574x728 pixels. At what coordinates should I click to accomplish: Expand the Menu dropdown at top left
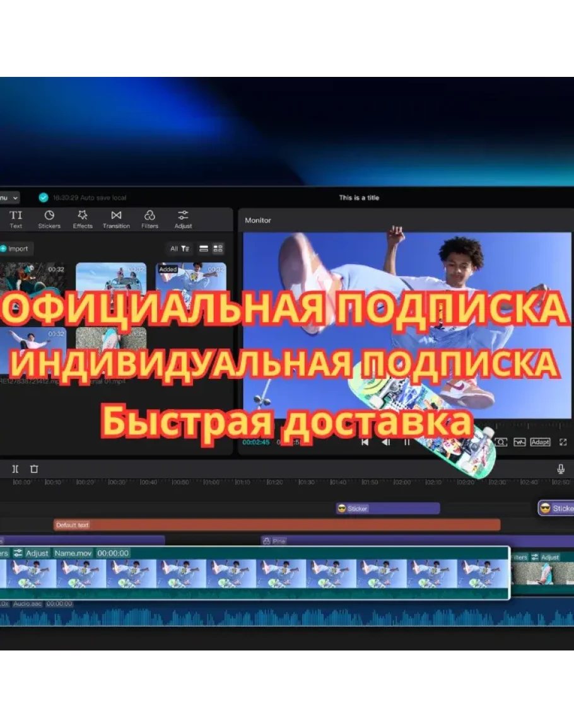click(x=11, y=198)
